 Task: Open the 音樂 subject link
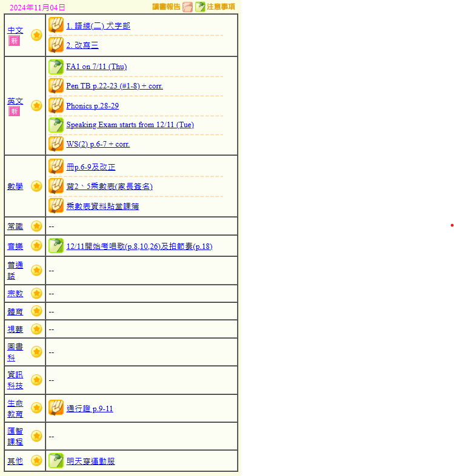tap(15, 246)
